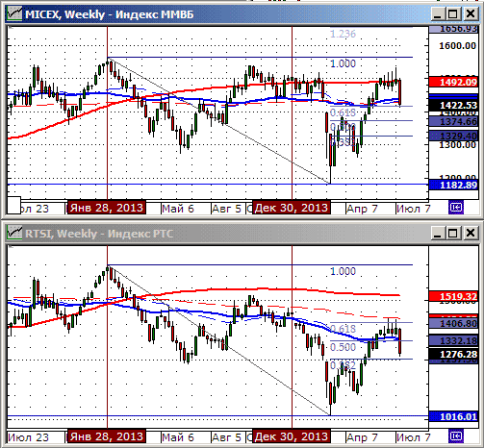Click the 1332.18 level label in RTSI
484x448 pixels.
453,340
